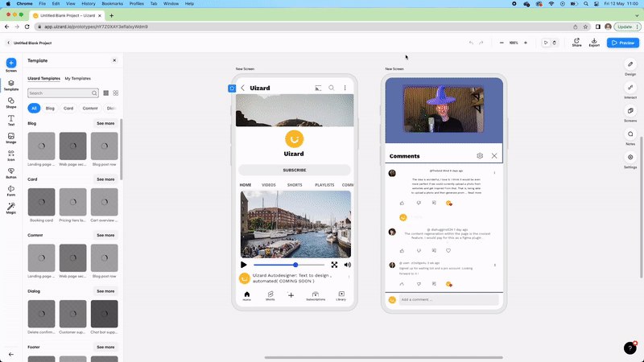Viewport: 644px width, 362px height.
Task: Add a new Screen with plus button
Action: tap(11, 64)
